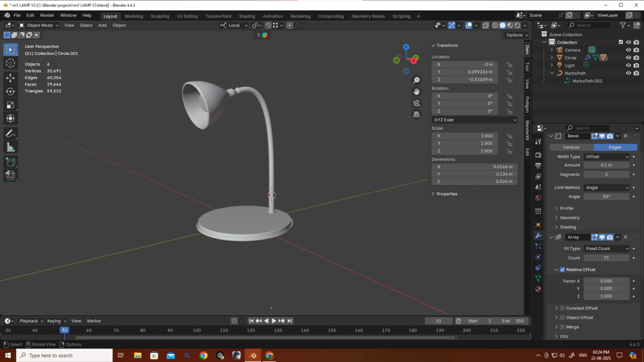The image size is (644, 362).
Task: Click the zoom magnifier viewport gizmo
Action: 416,80
